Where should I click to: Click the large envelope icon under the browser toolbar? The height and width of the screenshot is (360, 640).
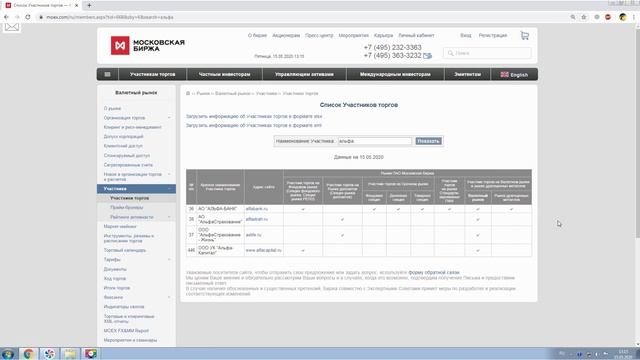(12, 27)
